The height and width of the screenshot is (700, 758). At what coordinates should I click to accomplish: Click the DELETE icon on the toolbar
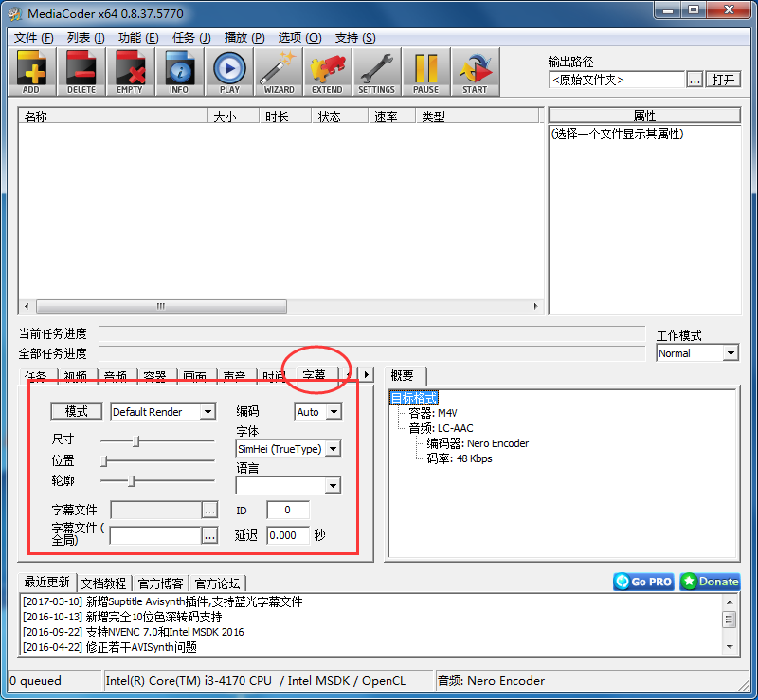coord(81,71)
